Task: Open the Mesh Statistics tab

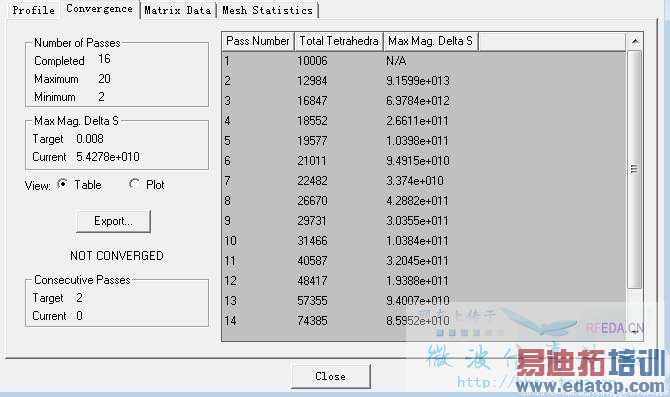Action: pyautogui.click(x=267, y=10)
